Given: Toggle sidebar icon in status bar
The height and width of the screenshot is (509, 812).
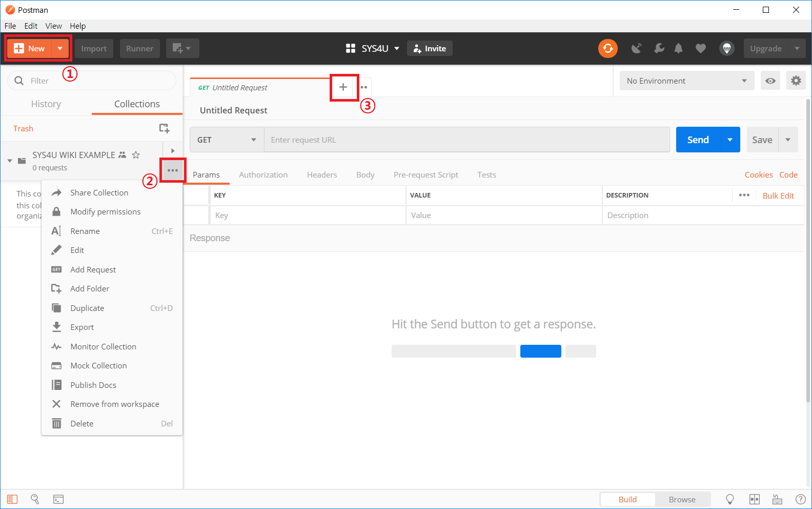Looking at the screenshot, I should [x=12, y=499].
